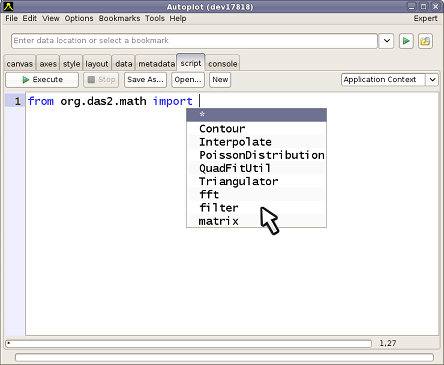Open the Tools menu
Viewport: 444px width, 365px height.
coord(155,18)
